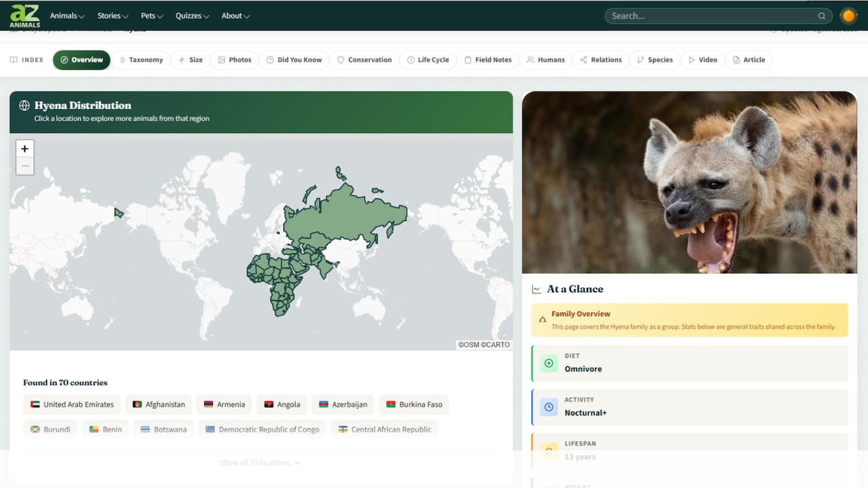Click the Benin flag icon
The height and width of the screenshot is (488, 868).
(94, 430)
